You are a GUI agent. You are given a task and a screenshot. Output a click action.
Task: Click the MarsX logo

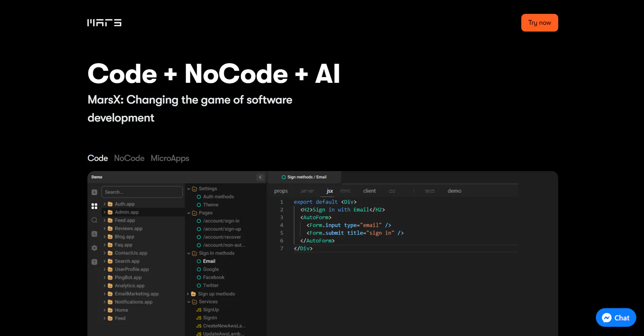pos(104,23)
